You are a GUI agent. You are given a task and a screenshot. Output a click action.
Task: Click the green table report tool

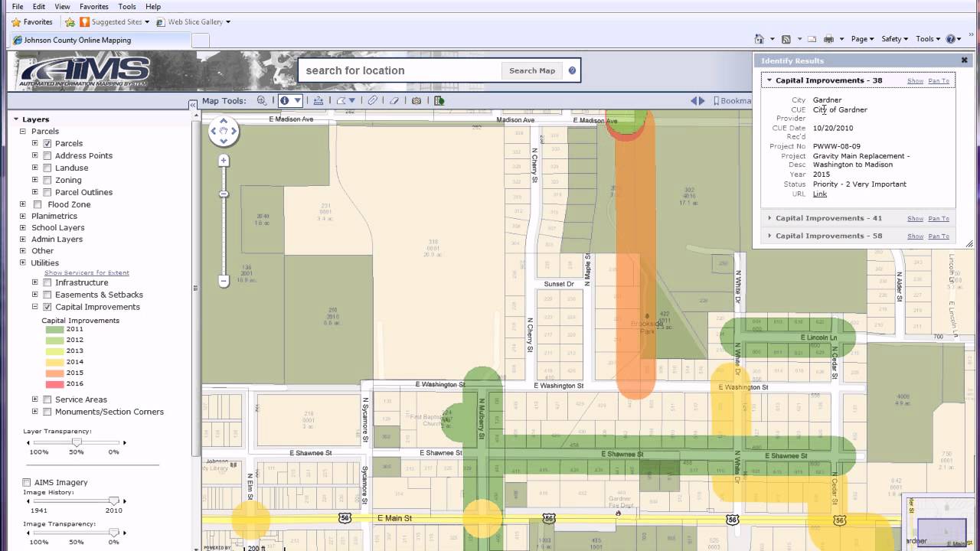[439, 100]
